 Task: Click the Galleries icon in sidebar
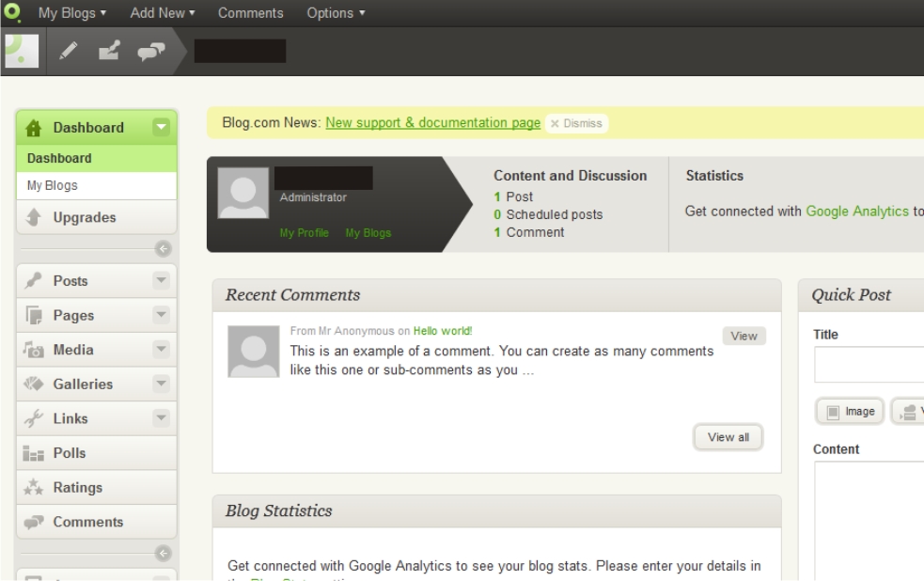point(34,385)
